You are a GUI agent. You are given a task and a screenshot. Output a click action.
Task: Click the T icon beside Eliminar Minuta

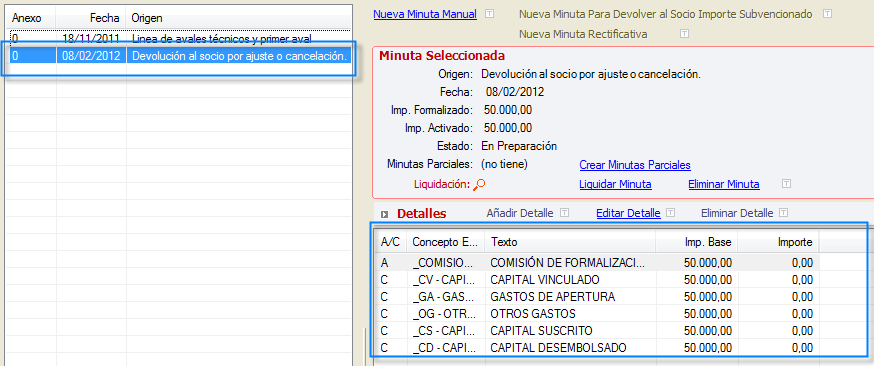tap(786, 183)
